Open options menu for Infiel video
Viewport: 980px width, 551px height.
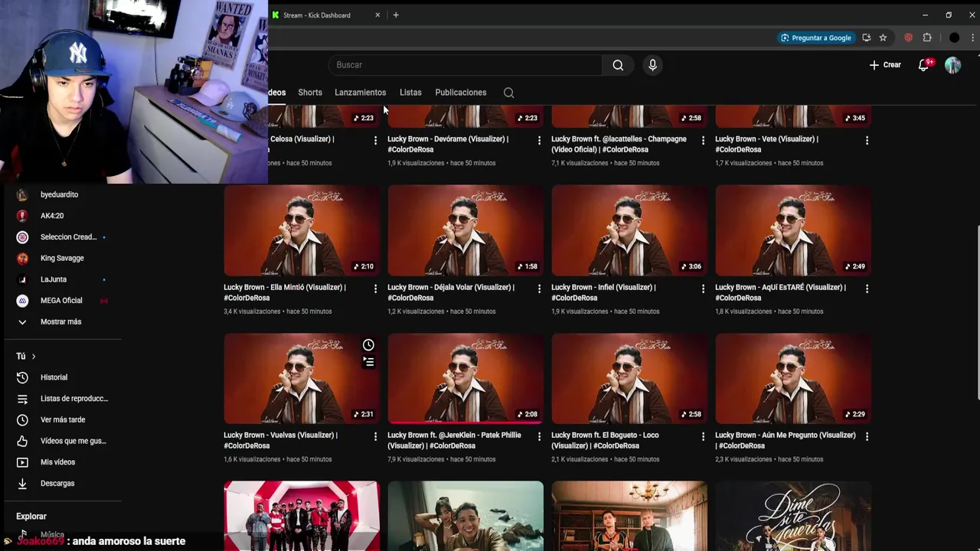click(703, 289)
